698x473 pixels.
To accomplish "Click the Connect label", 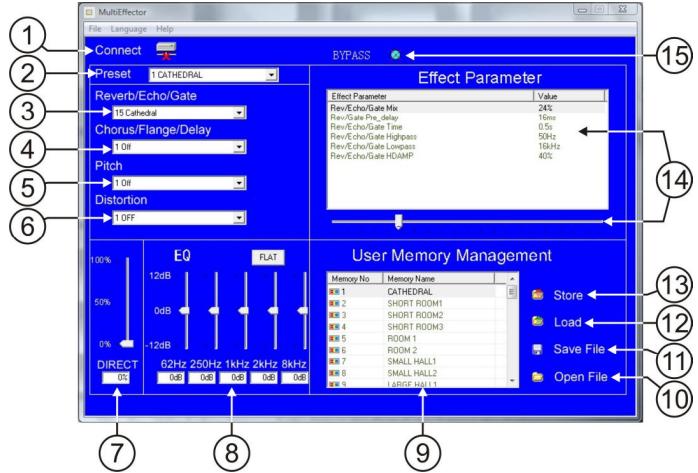I will (x=118, y=50).
